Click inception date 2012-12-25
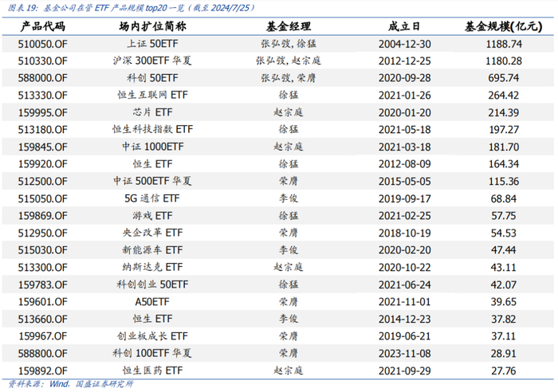 (x=405, y=61)
